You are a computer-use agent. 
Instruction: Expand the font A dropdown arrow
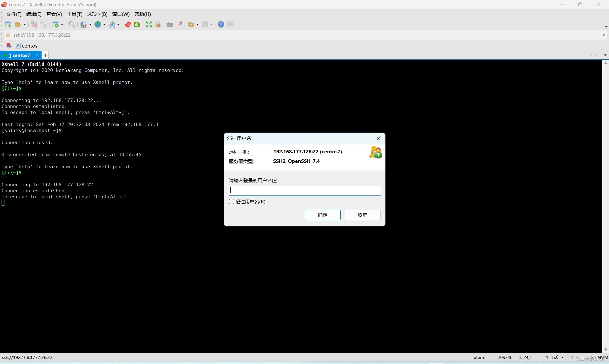118,24
